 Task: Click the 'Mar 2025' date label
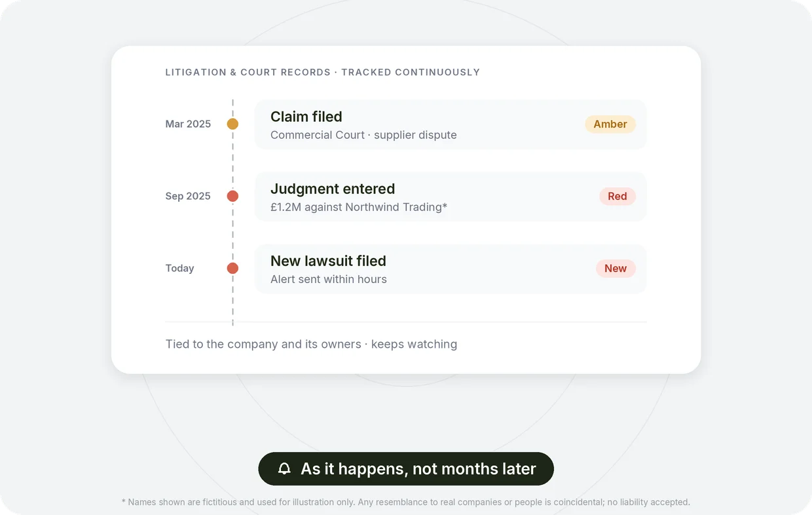pos(188,124)
